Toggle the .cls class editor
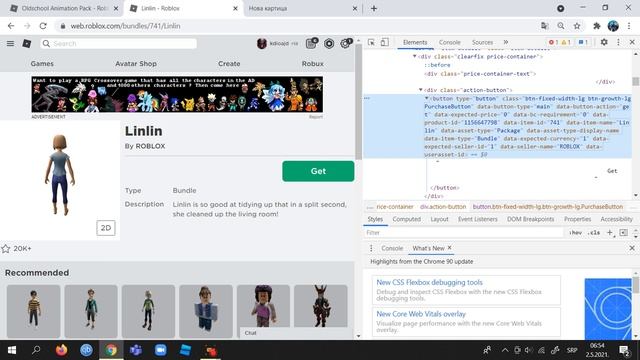Screen dimensions: 640x360 (x=594, y=233)
